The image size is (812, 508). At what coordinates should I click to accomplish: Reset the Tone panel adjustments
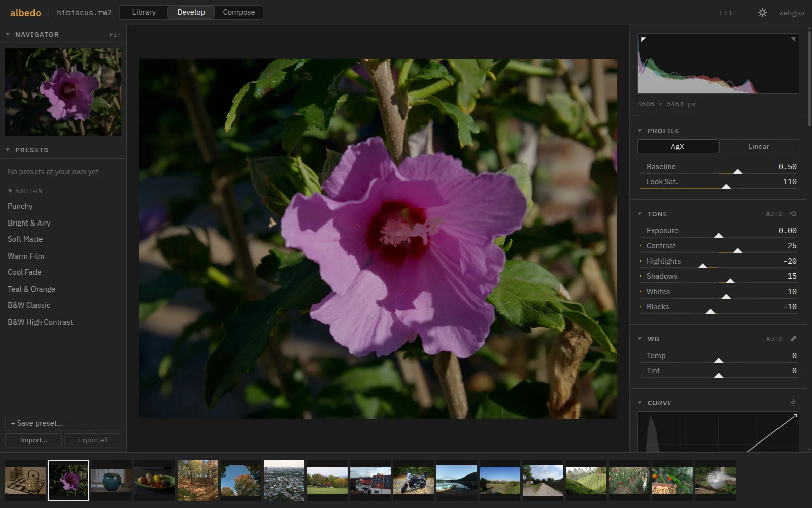click(x=793, y=214)
